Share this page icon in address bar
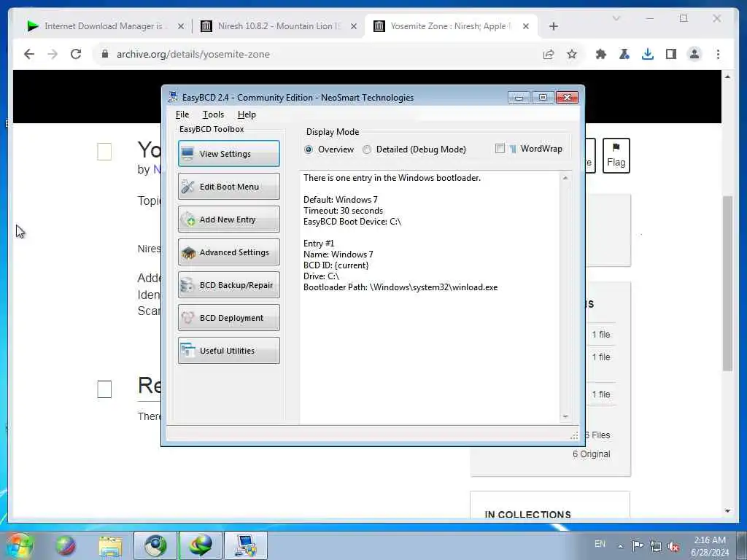The image size is (747, 560). coord(549,54)
